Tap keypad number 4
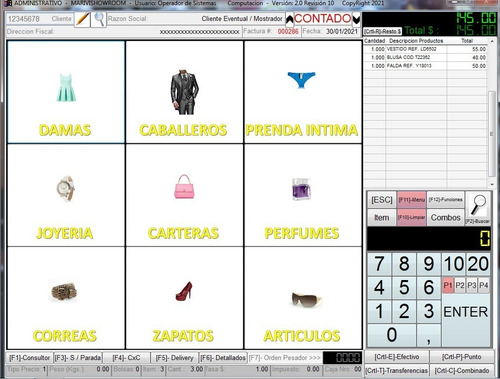This screenshot has width=500, height=379. (x=379, y=287)
